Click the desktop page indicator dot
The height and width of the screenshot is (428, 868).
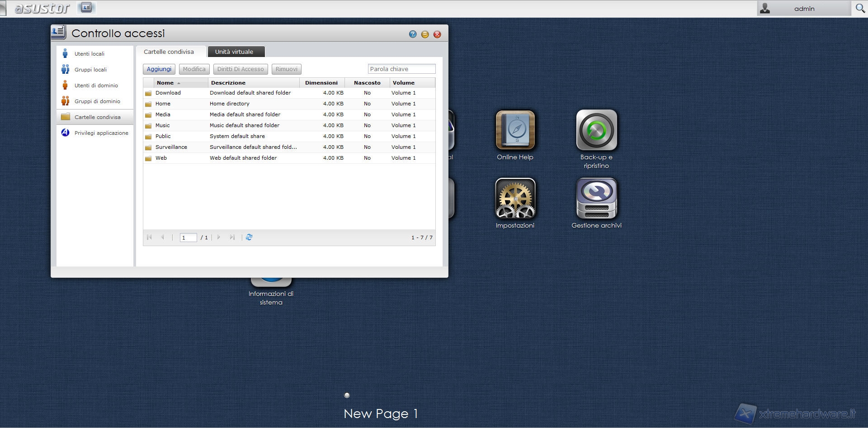tap(347, 395)
